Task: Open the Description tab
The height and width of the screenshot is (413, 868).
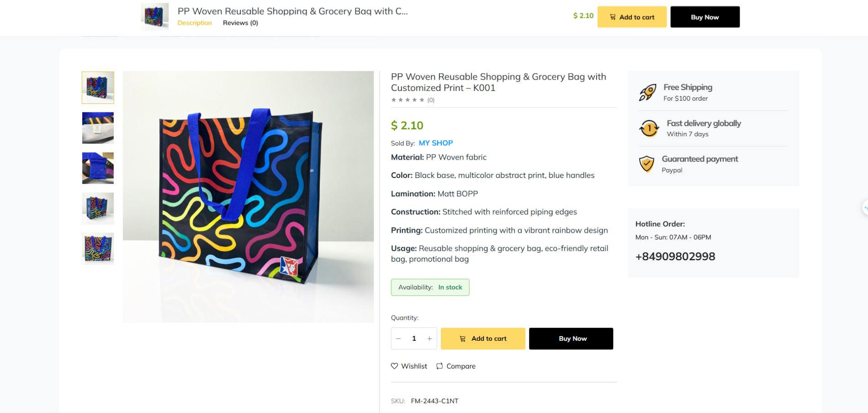Action: pos(195,23)
